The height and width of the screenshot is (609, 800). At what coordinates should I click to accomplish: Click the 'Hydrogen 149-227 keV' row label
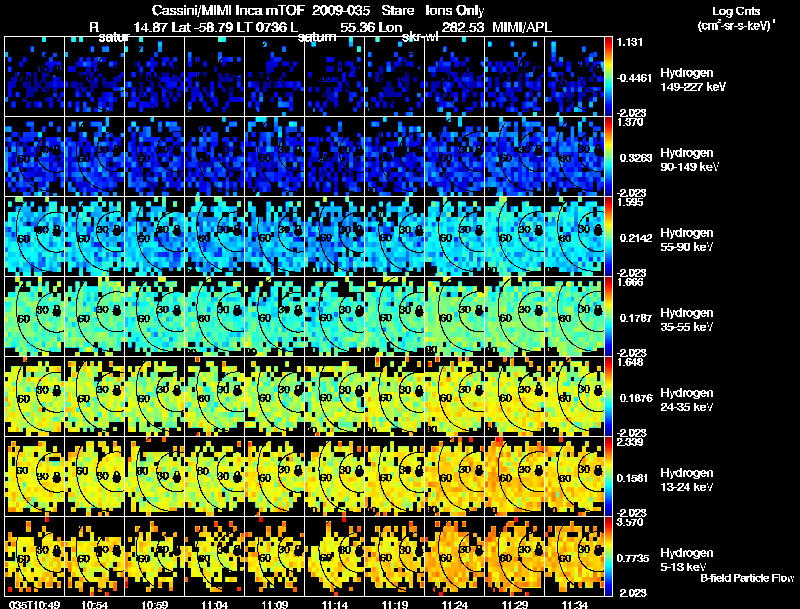(693, 80)
